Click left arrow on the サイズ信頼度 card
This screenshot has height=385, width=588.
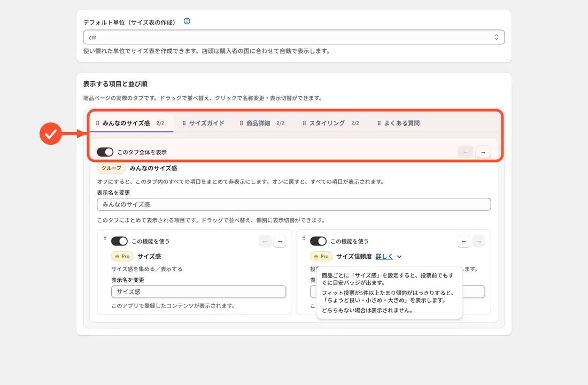464,241
